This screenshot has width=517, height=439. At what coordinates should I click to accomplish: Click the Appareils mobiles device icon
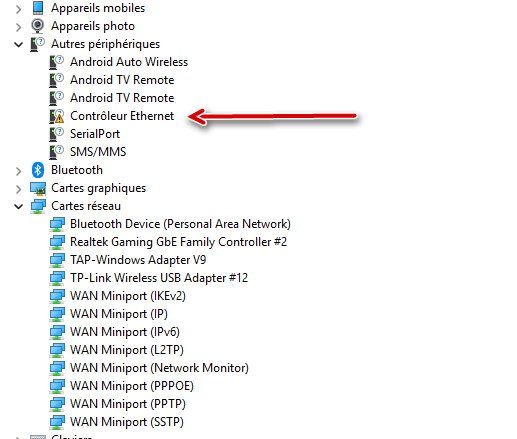tap(38, 8)
